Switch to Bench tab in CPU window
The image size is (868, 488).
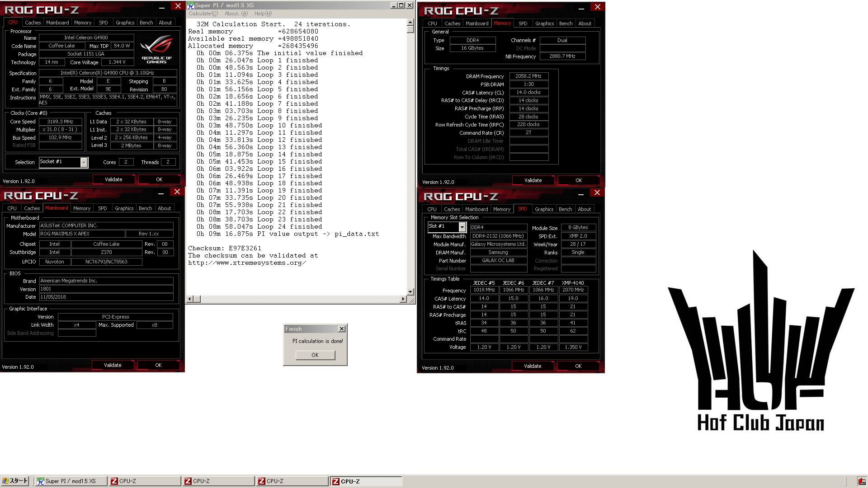146,23
